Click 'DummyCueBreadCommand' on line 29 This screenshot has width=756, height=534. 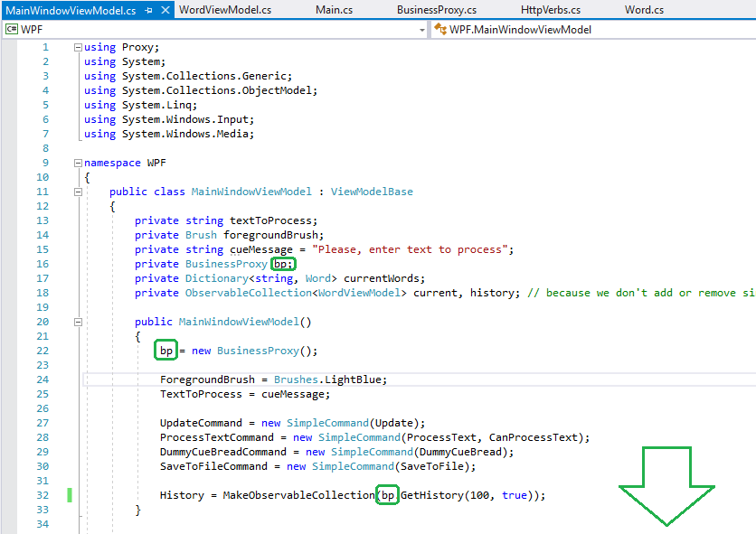coord(223,452)
